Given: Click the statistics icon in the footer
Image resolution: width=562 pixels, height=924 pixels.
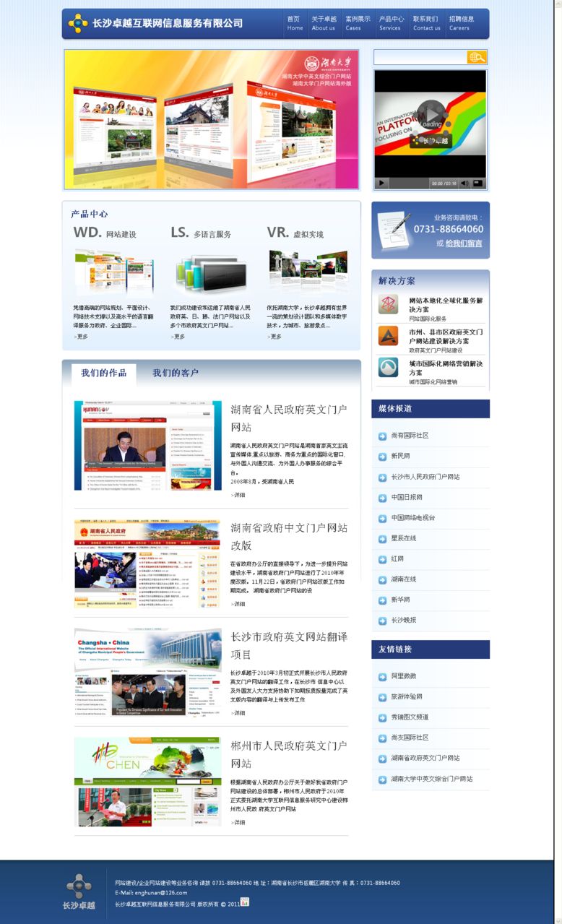Looking at the screenshot, I should point(244,902).
